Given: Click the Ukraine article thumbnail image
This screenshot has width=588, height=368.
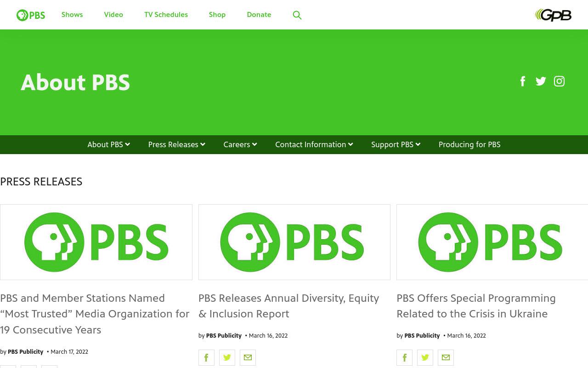Looking at the screenshot, I should pos(492,242).
